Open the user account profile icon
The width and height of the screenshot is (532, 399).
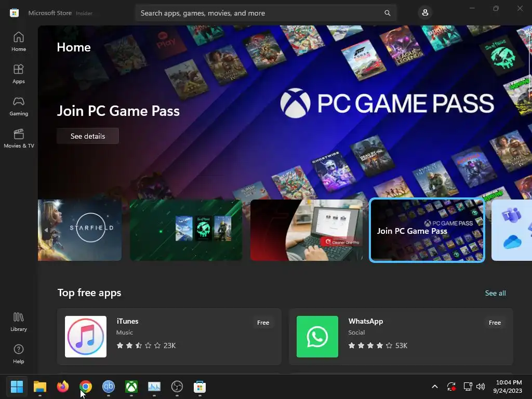(x=425, y=13)
